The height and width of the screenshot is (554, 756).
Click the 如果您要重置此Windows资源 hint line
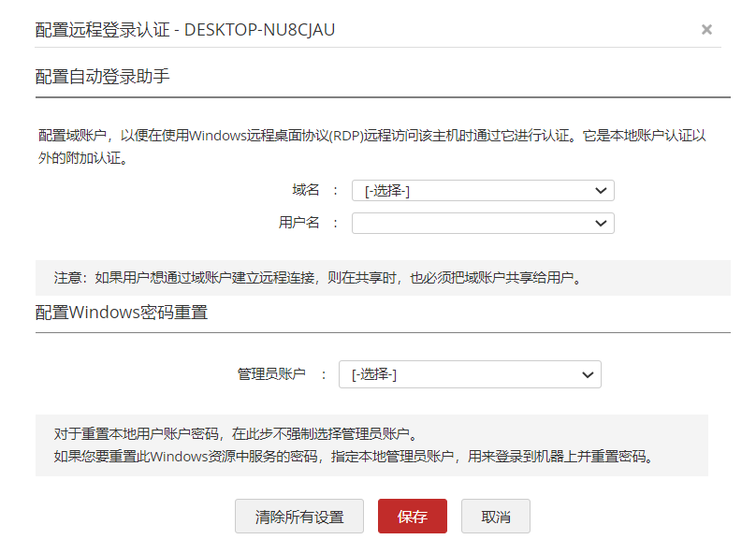355,456
